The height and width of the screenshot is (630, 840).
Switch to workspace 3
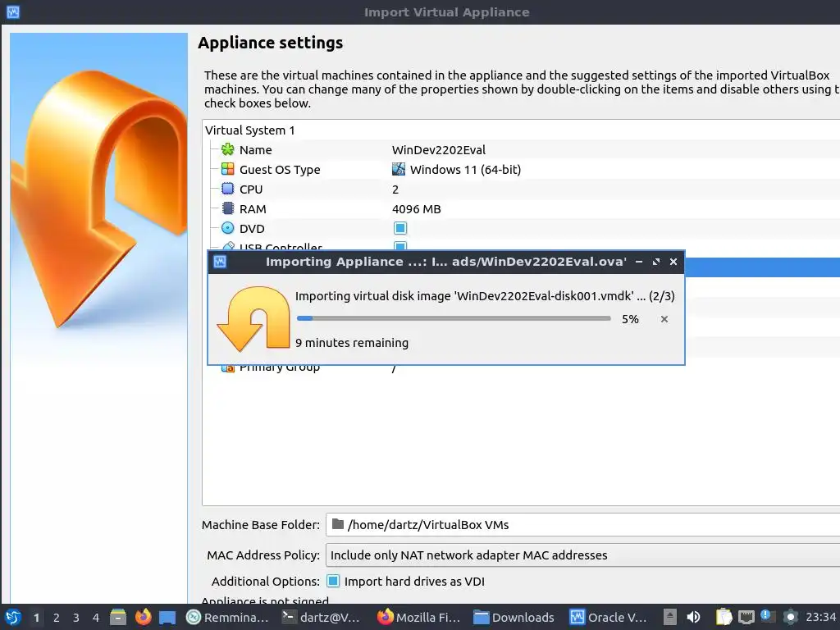76,617
